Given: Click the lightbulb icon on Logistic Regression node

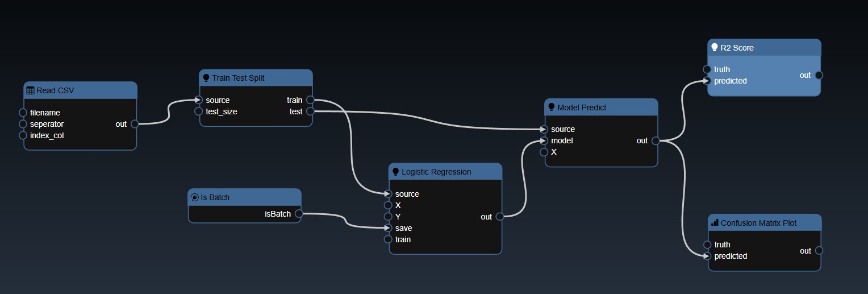Looking at the screenshot, I should coord(396,172).
